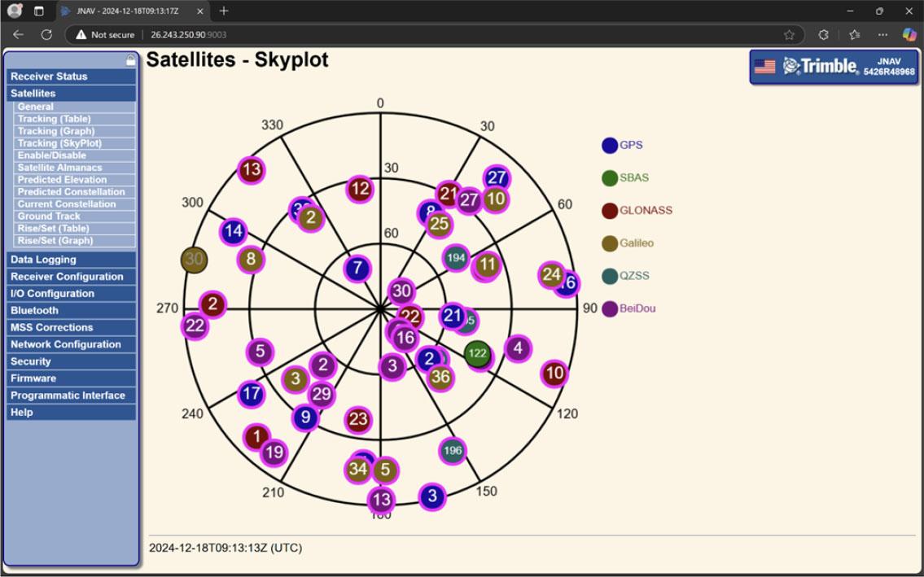Expand the Data Logging menu section

[x=43, y=260]
